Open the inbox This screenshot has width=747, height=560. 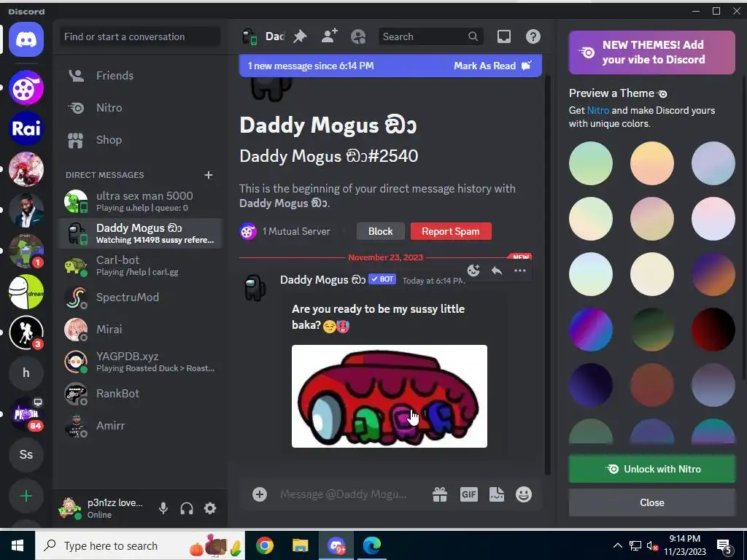click(504, 36)
